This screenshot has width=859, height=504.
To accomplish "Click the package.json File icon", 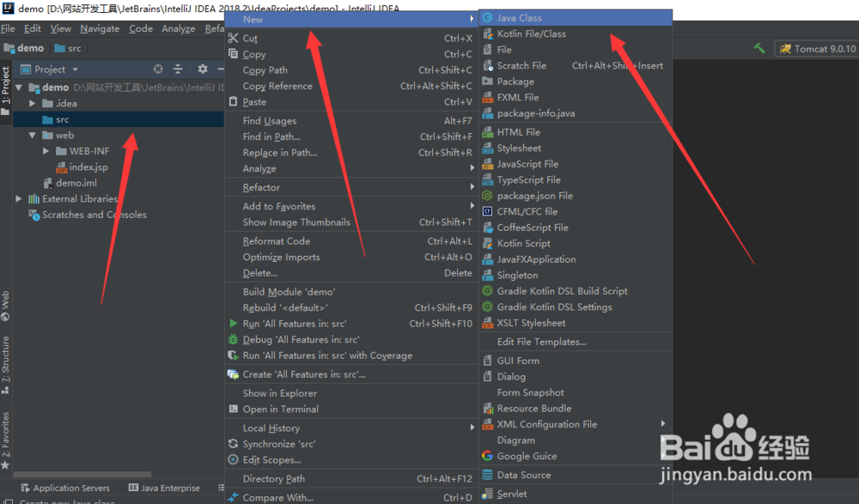I will [487, 196].
